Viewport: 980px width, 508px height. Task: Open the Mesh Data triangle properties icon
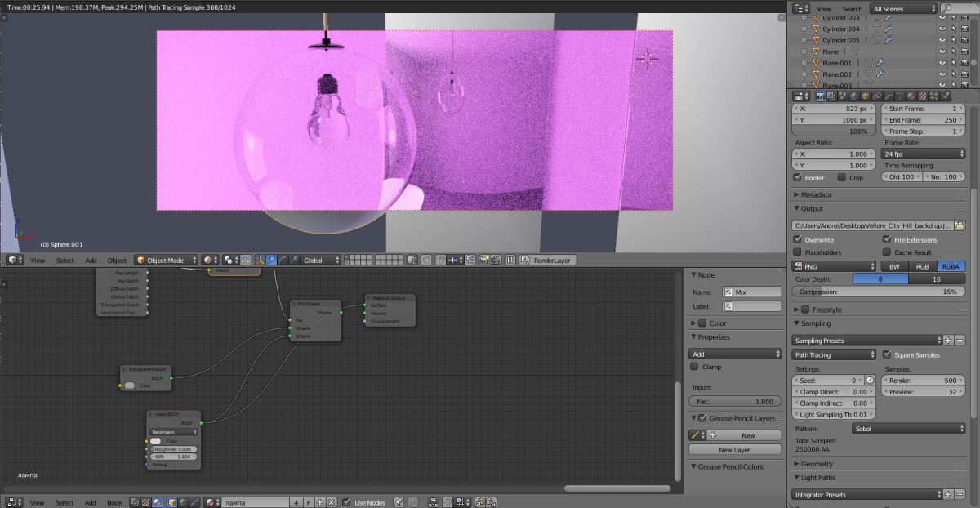point(900,96)
